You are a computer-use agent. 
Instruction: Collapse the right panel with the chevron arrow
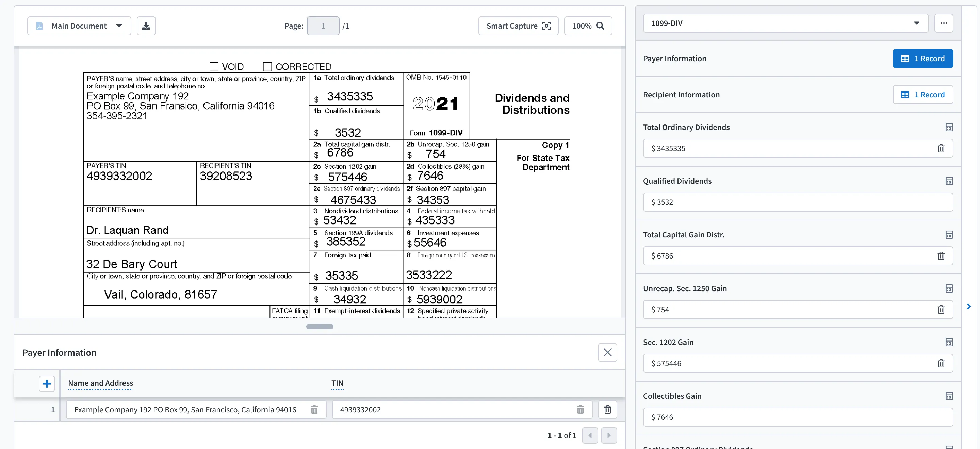[969, 306]
